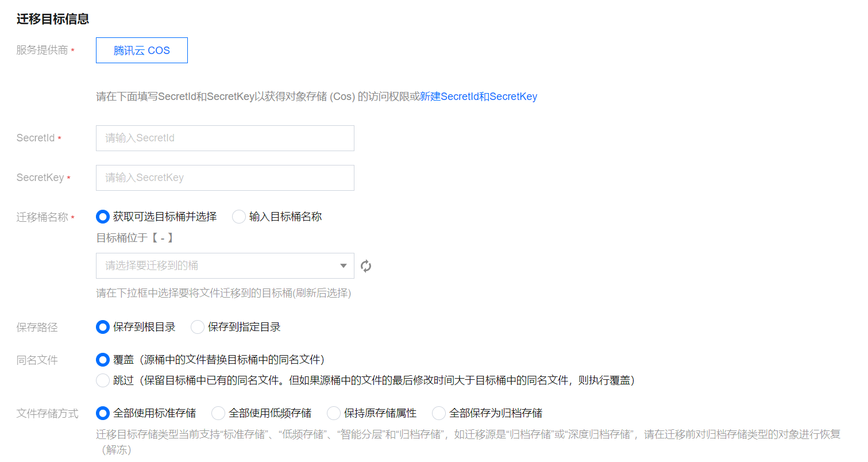The width and height of the screenshot is (868, 462).
Task: Choose 全部保存为归档存储 storage option
Action: (x=439, y=413)
